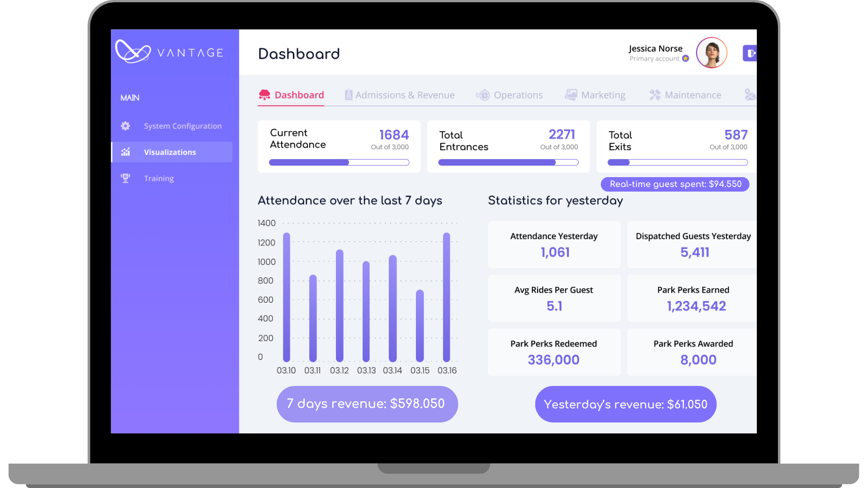
Task: Click the Admissions & Revenue ticket icon
Action: [x=349, y=95]
